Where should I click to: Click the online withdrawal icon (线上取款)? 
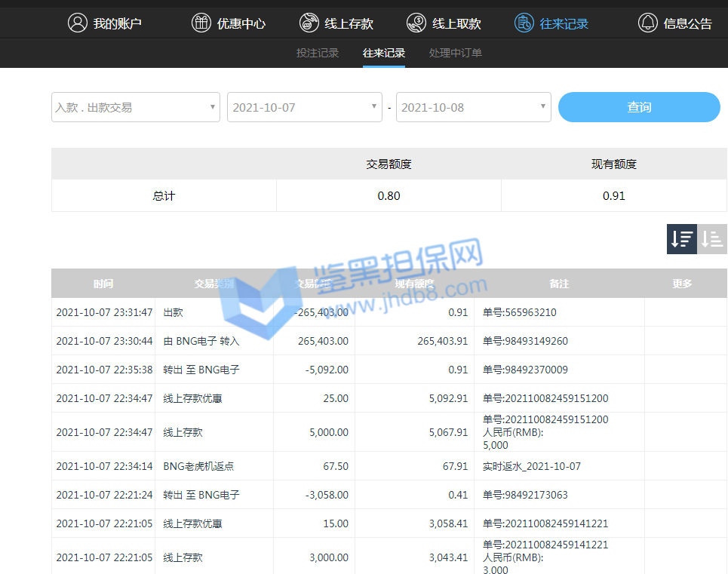[416, 23]
